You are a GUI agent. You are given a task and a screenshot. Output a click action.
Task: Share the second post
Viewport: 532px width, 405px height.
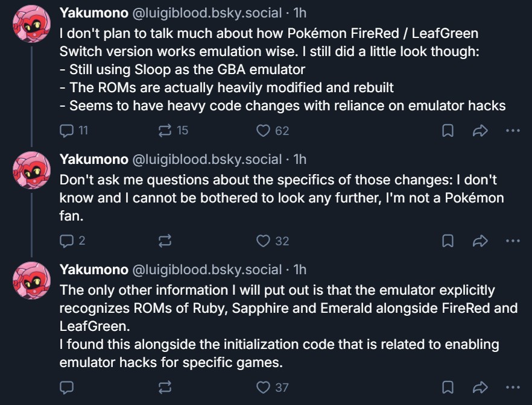tap(480, 241)
